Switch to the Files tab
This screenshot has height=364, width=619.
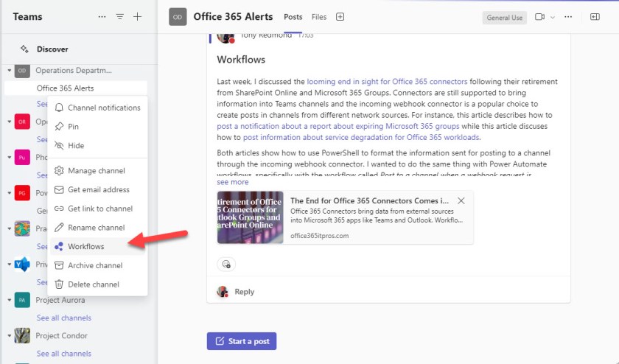[x=319, y=17]
